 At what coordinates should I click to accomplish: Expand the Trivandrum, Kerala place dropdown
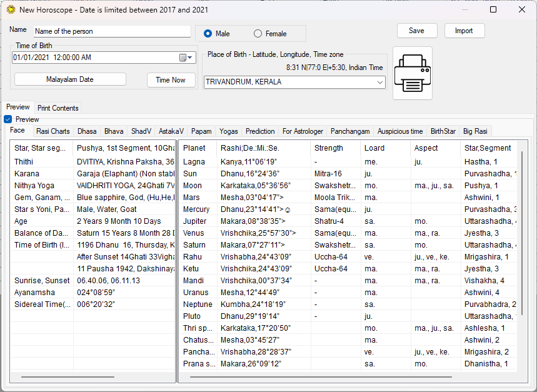click(x=380, y=82)
